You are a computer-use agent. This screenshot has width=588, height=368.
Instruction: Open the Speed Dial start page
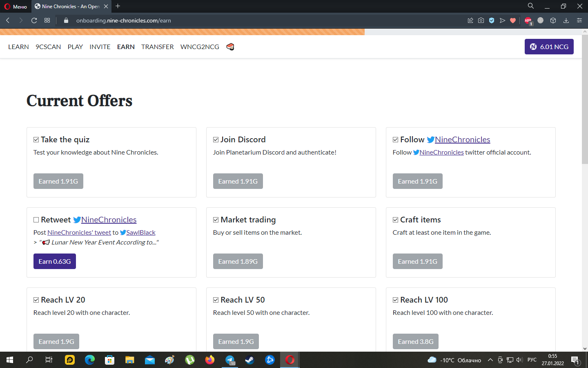[x=47, y=20]
